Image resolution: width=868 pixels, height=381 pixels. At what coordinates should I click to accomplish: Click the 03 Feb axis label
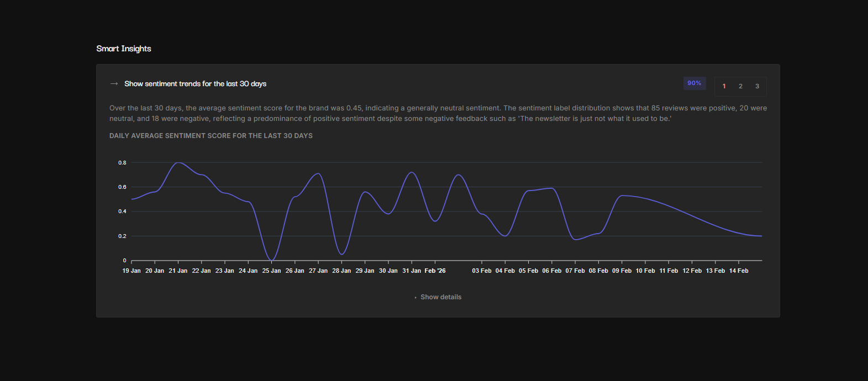(x=482, y=271)
